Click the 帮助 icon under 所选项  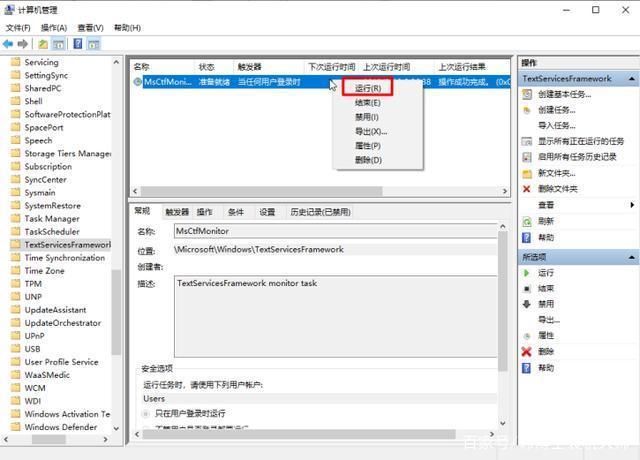pos(527,368)
